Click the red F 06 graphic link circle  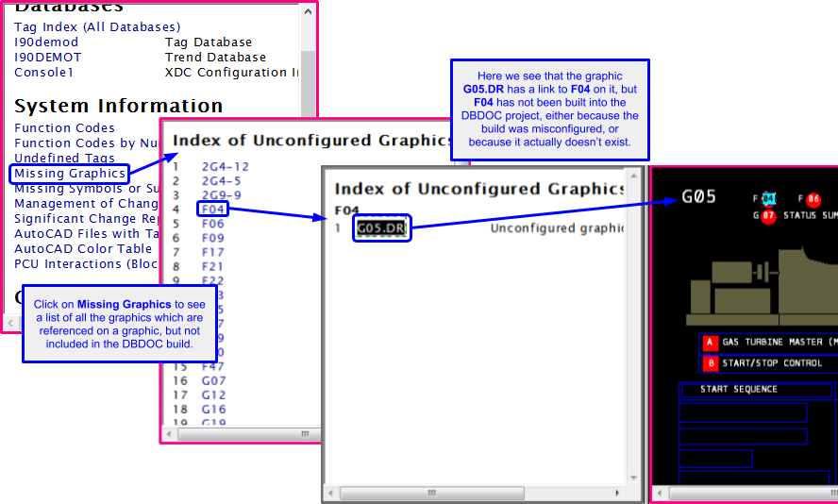click(813, 199)
